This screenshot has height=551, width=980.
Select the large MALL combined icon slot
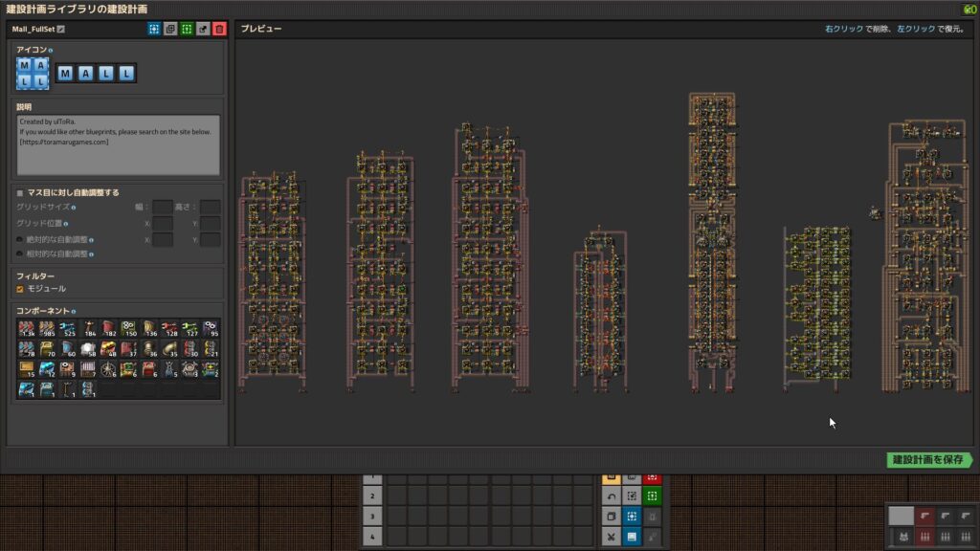[33, 73]
